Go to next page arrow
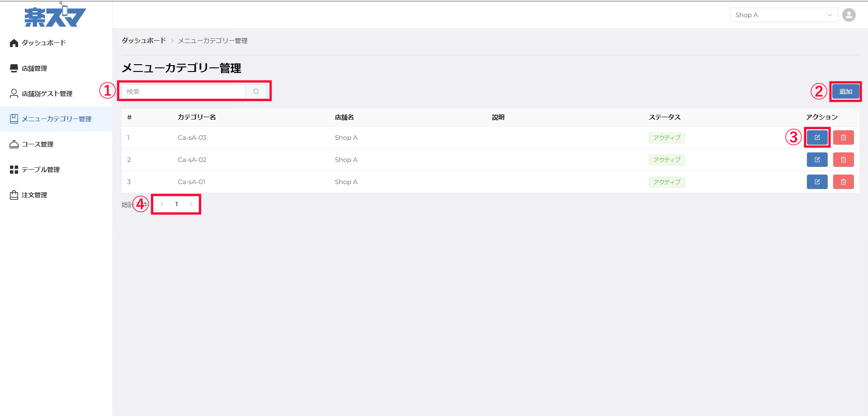This screenshot has height=417, width=868. [x=191, y=204]
